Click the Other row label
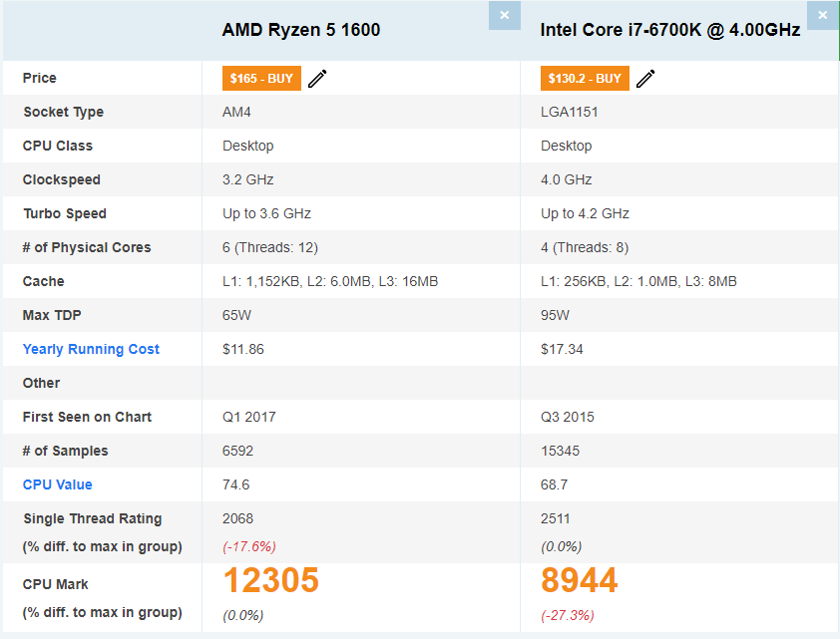The height and width of the screenshot is (639, 840). click(41, 383)
